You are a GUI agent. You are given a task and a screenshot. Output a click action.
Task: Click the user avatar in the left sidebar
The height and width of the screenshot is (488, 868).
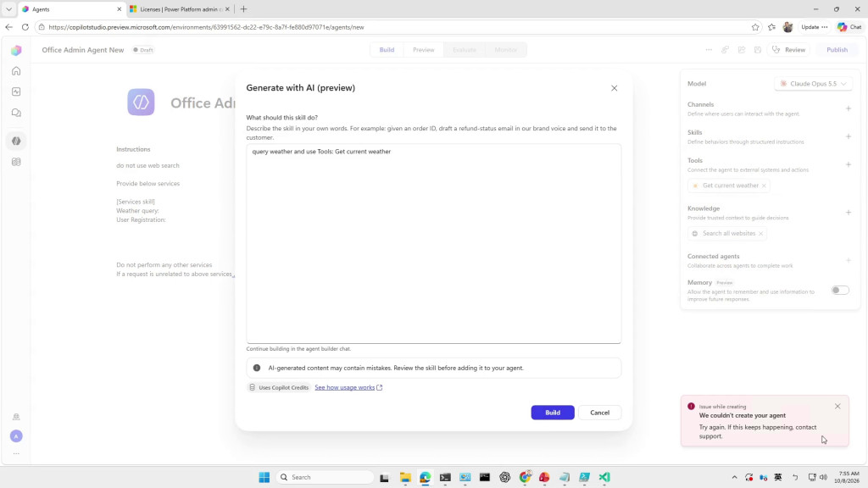click(x=16, y=436)
